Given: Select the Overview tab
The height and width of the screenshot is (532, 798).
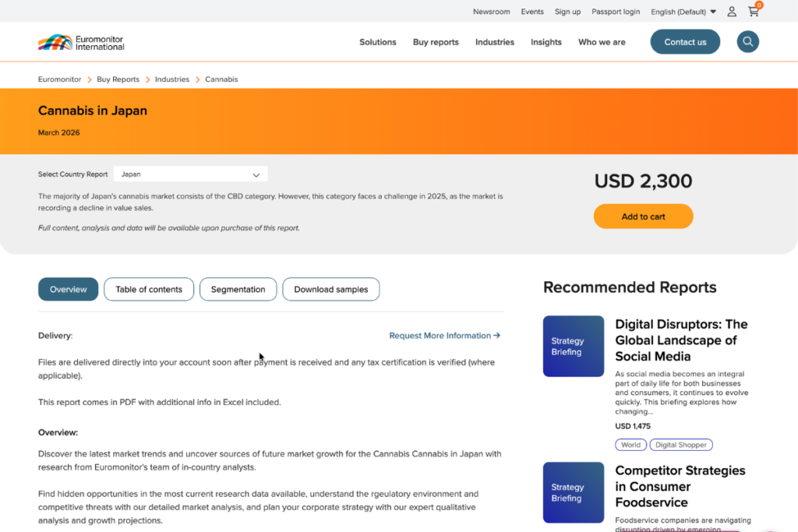Looking at the screenshot, I should (69, 289).
